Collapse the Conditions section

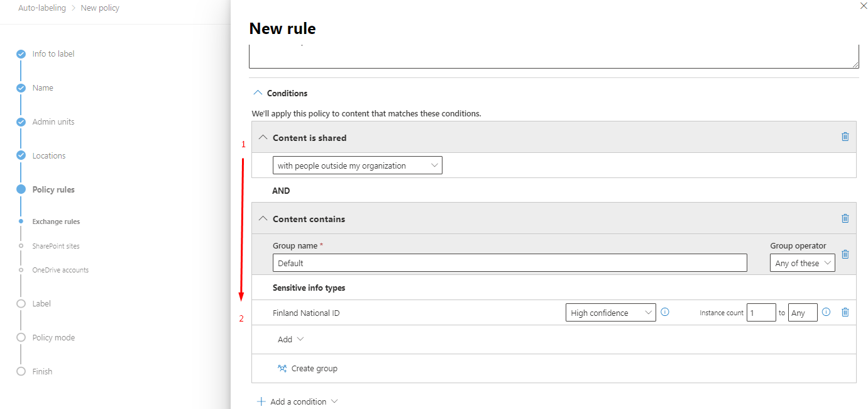[257, 92]
